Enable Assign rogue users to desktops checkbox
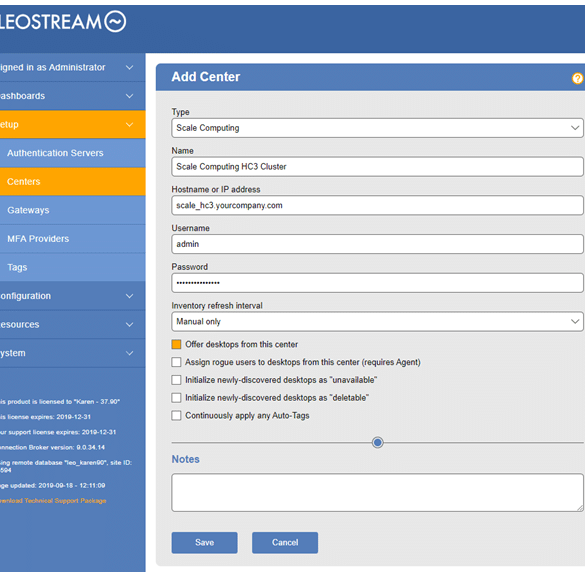Viewport: 585px width, 574px height. pos(176,362)
